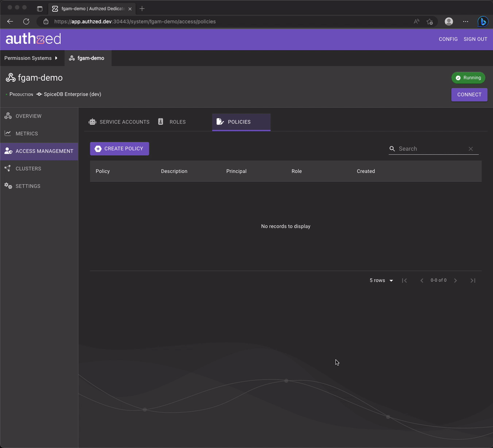Close the fgam-demo browser tab
The image size is (493, 448).
pos(130,9)
